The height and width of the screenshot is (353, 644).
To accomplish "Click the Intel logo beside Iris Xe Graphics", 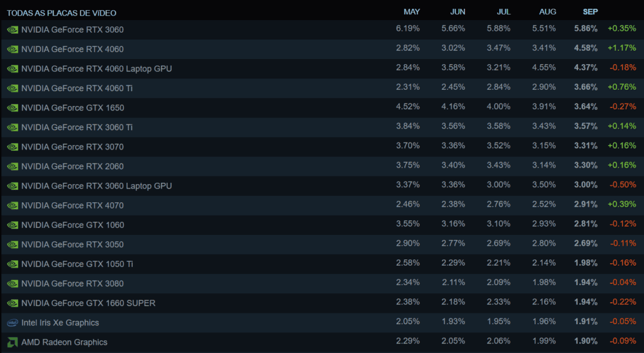I will point(12,323).
